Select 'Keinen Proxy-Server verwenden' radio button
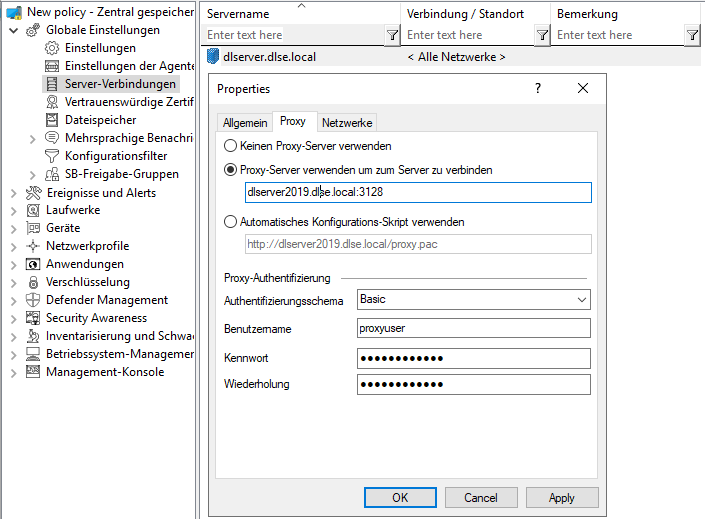 (231, 146)
